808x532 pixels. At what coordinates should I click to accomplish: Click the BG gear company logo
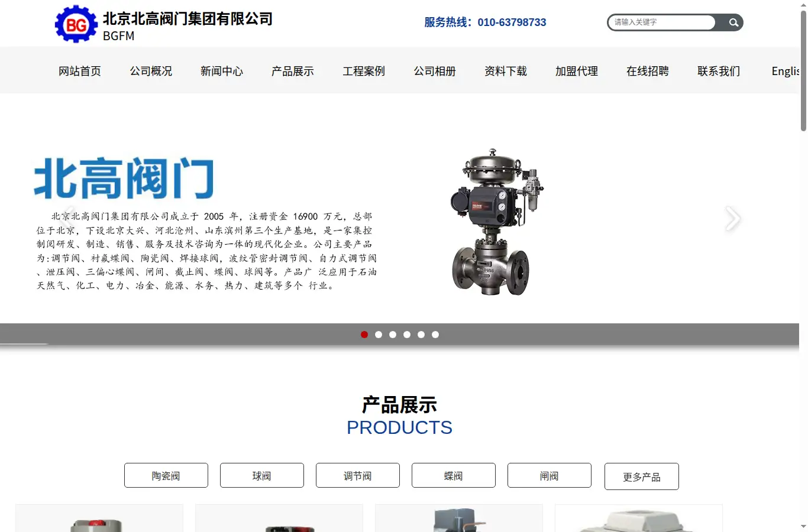pyautogui.click(x=76, y=24)
